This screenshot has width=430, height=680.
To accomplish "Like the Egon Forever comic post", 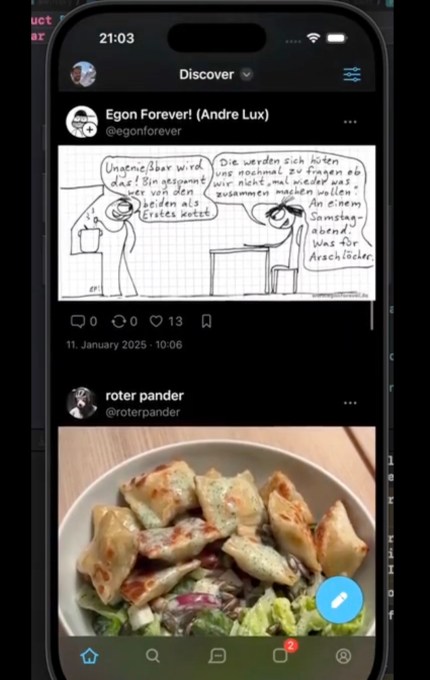I will click(x=156, y=321).
